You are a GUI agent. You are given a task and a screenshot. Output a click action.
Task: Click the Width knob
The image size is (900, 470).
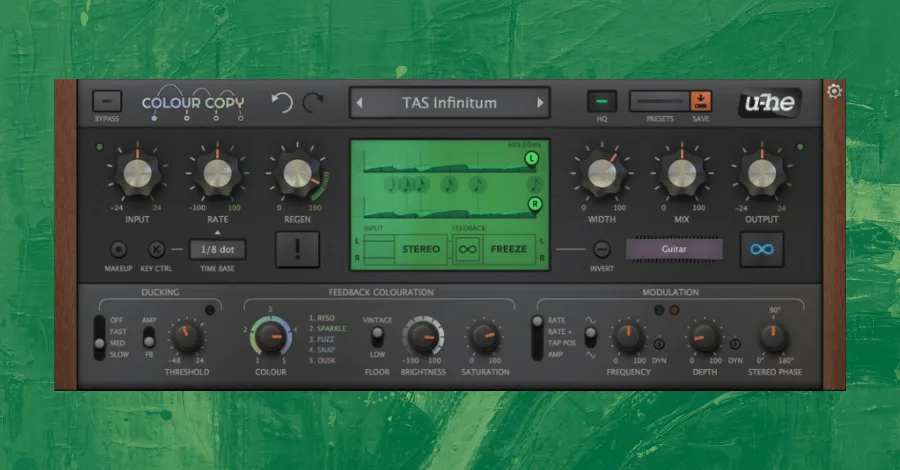pos(602,173)
